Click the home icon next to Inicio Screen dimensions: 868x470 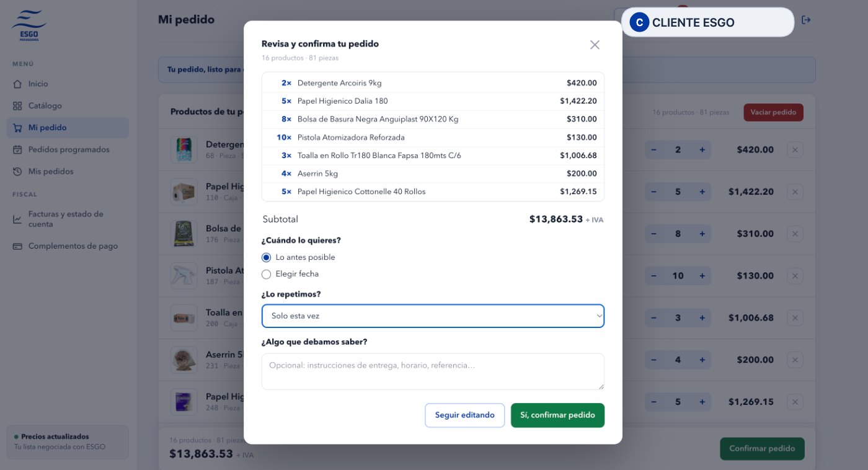tap(17, 84)
